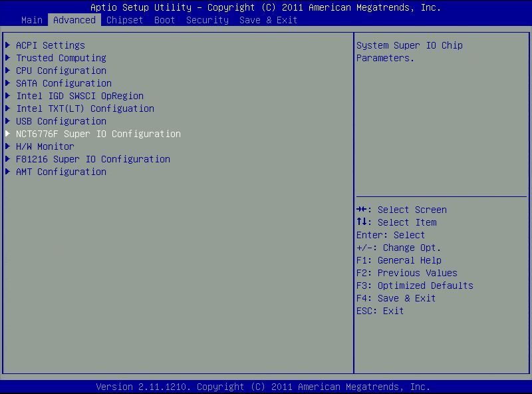Expand ACPI Settings via its arrow triangle

8,45
